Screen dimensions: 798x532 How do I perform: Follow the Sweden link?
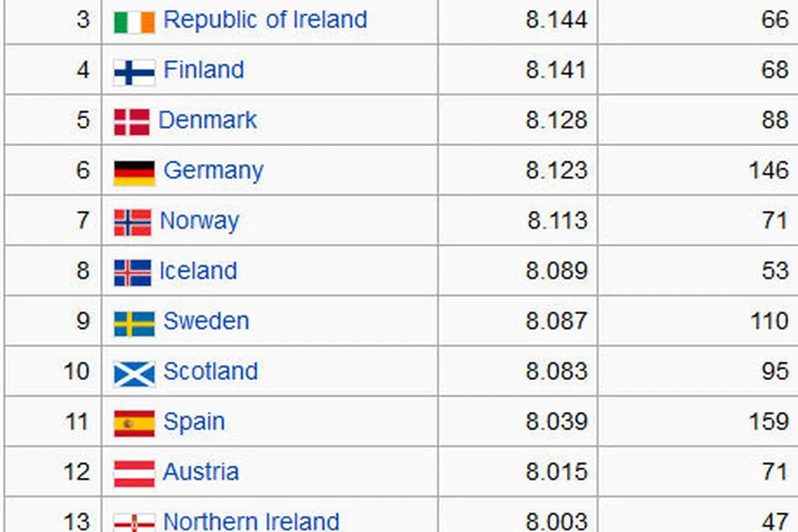[206, 321]
